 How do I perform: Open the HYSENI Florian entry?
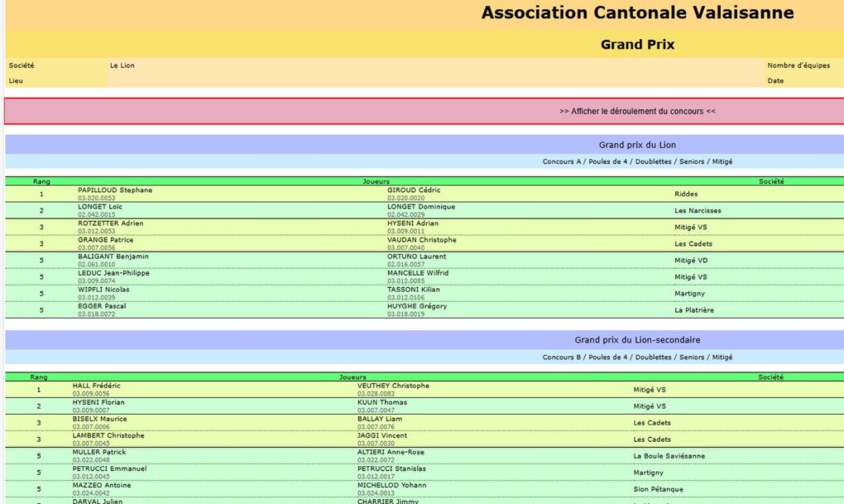(98, 402)
